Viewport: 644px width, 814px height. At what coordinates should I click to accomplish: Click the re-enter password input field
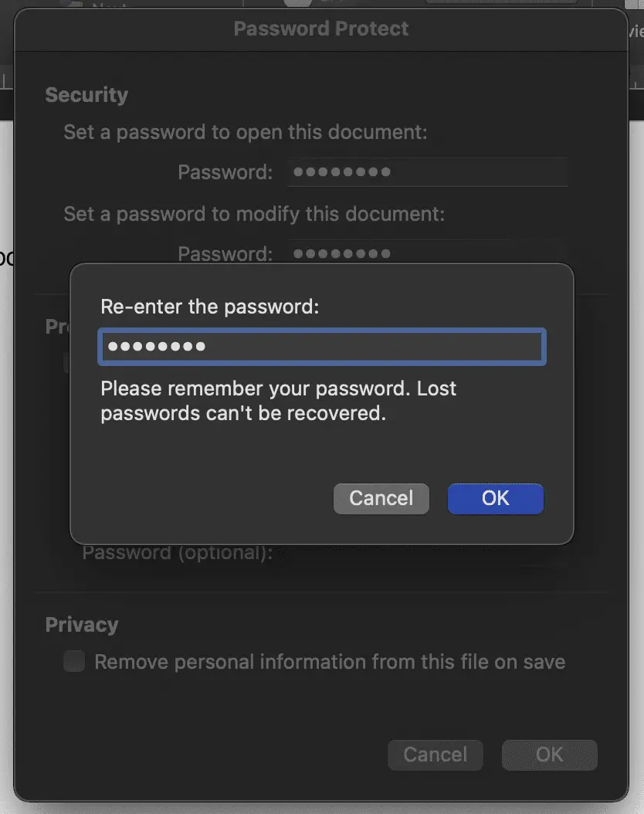pyautogui.click(x=321, y=347)
